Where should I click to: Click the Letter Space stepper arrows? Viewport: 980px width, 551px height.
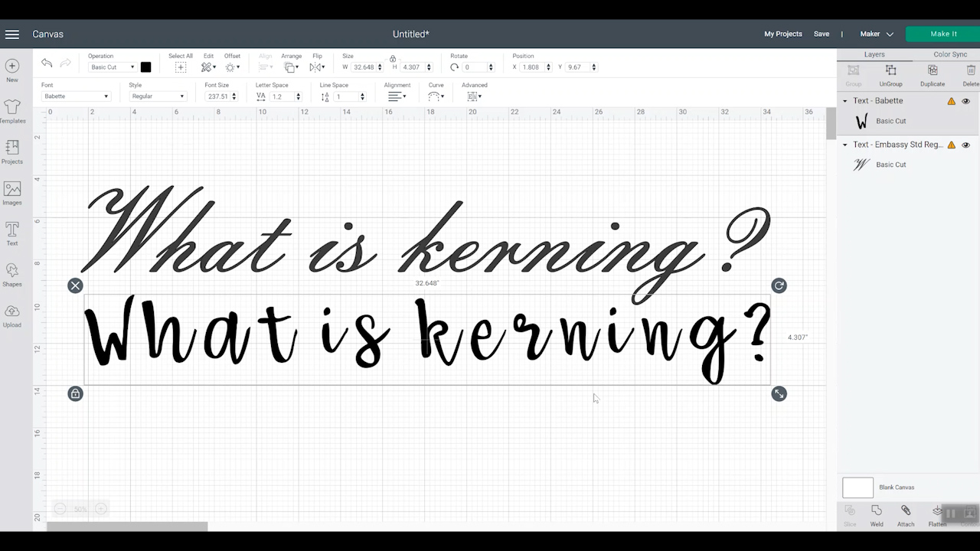[x=298, y=96]
